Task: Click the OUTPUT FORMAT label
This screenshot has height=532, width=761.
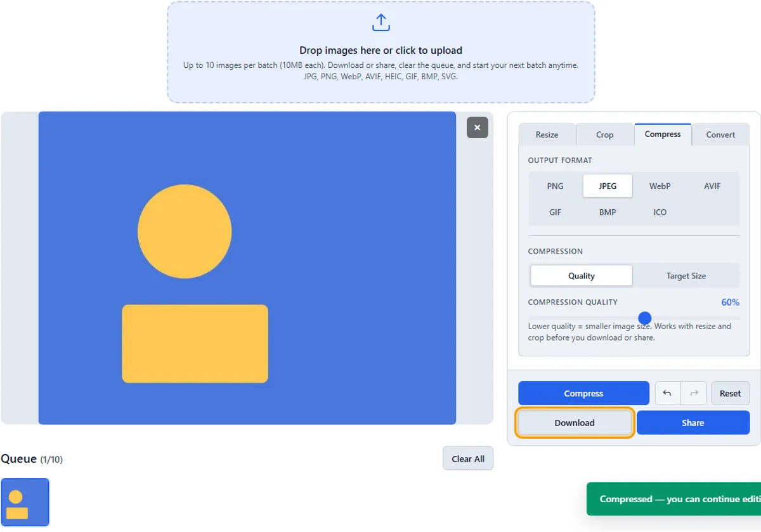Action: 560,160
